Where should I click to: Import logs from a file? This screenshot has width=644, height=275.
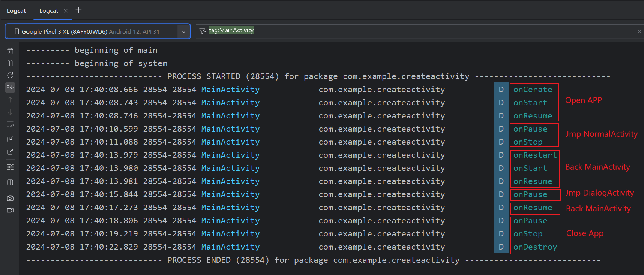[x=10, y=139]
